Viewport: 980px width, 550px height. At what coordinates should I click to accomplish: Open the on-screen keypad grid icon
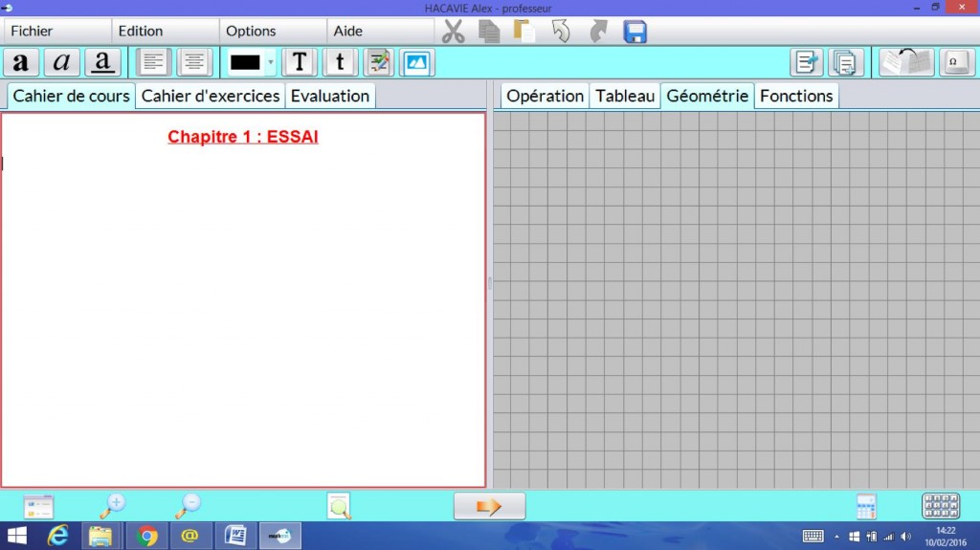940,506
